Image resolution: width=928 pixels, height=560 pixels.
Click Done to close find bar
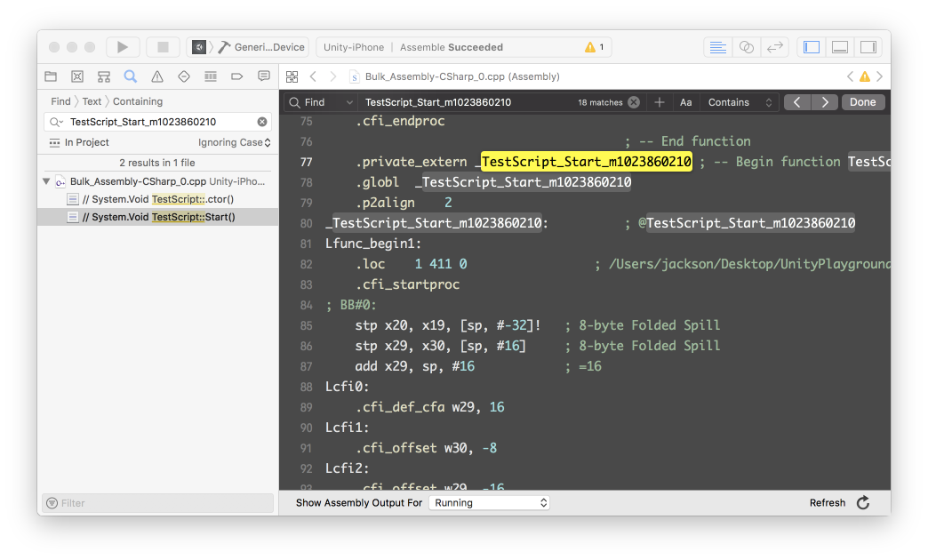[x=863, y=102]
